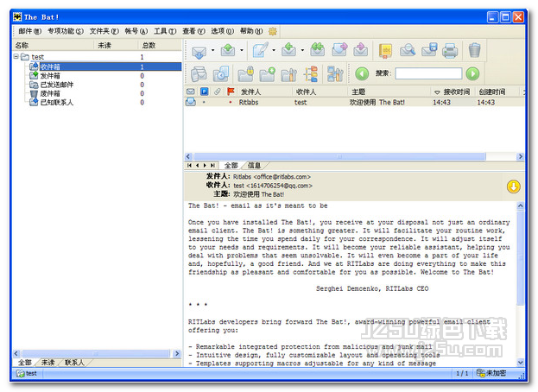The height and width of the screenshot is (392, 538).
Task: Click the folder tree sorting office icon
Action: pos(311,73)
